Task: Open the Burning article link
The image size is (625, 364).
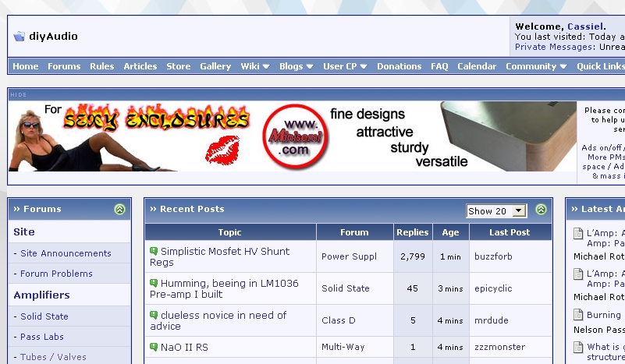Action: (x=603, y=315)
